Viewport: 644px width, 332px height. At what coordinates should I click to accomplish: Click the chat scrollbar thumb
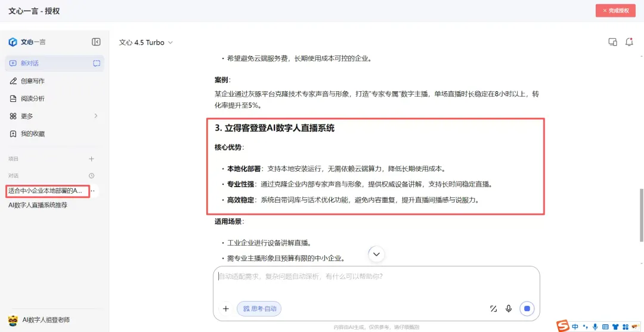point(642,215)
